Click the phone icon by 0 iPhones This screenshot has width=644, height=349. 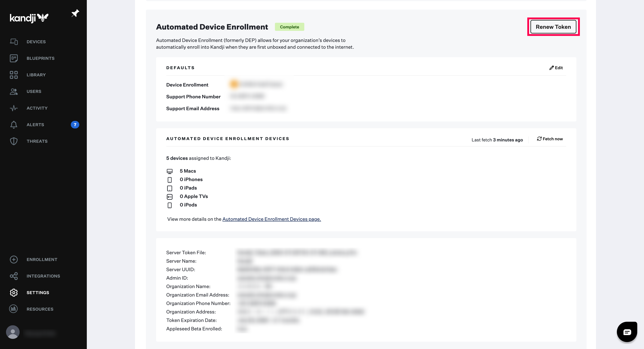[169, 180]
